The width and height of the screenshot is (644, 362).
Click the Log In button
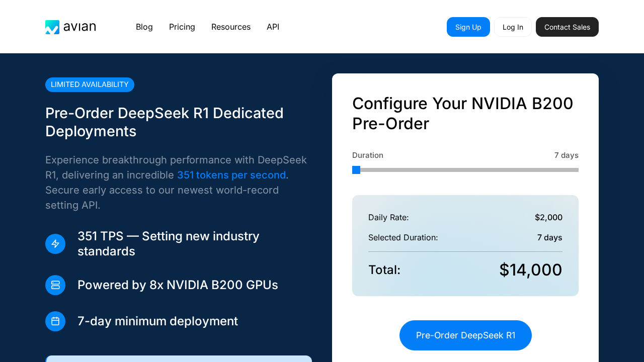(x=513, y=27)
